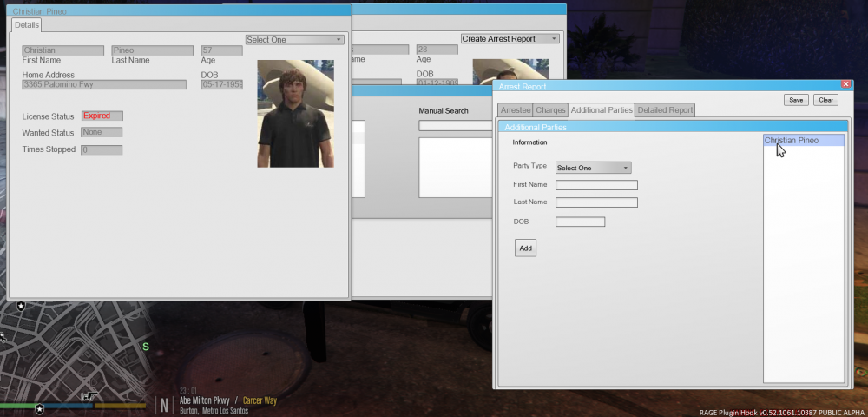This screenshot has width=868, height=417.
Task: Click the Add button
Action: pyautogui.click(x=525, y=248)
